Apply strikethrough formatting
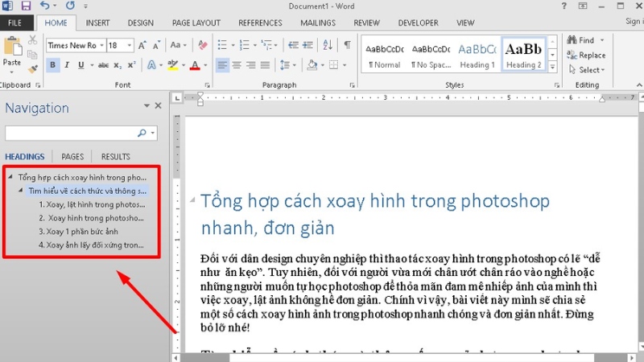This screenshot has height=362, width=644. (103, 65)
